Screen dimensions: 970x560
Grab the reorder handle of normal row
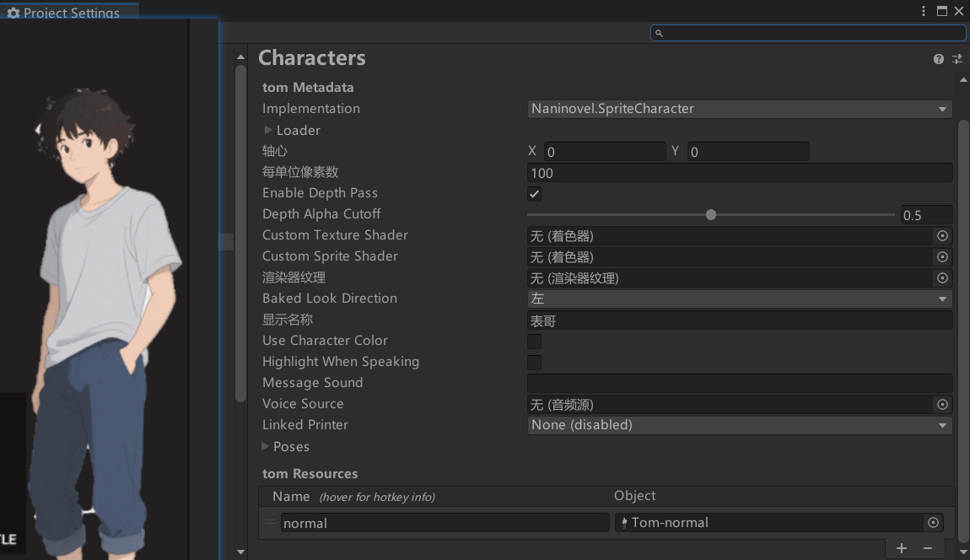pyautogui.click(x=270, y=522)
